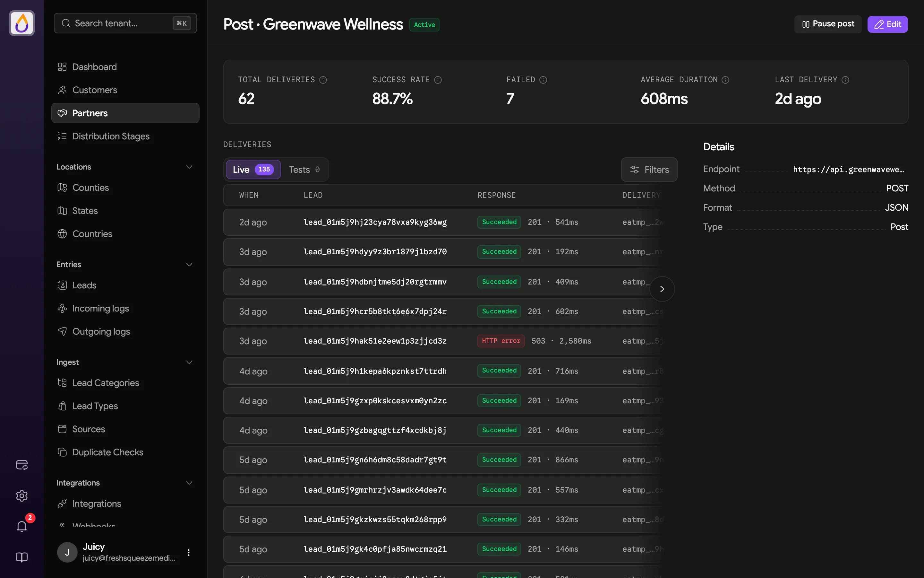Open the billing card icon in rail
The height and width of the screenshot is (578, 924).
pos(22,465)
